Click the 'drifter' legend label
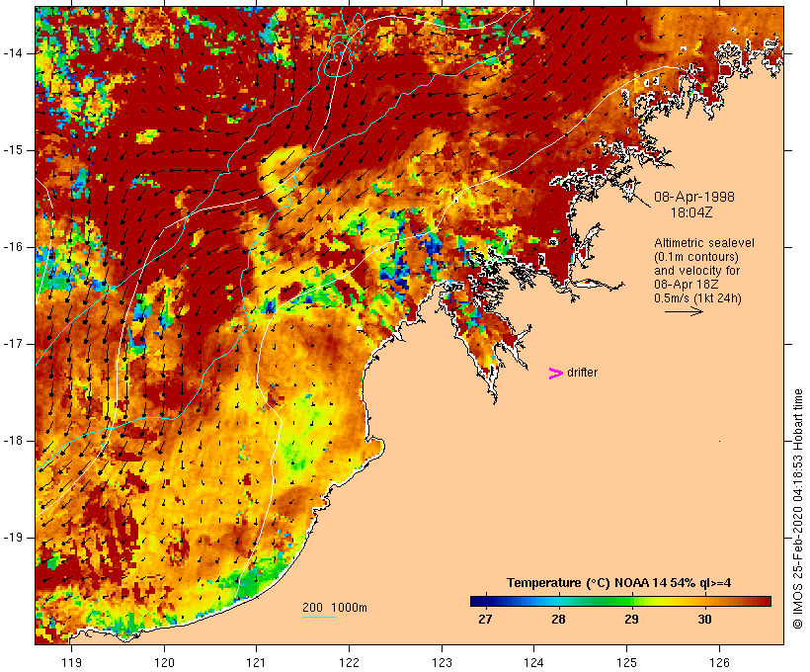 click(582, 373)
